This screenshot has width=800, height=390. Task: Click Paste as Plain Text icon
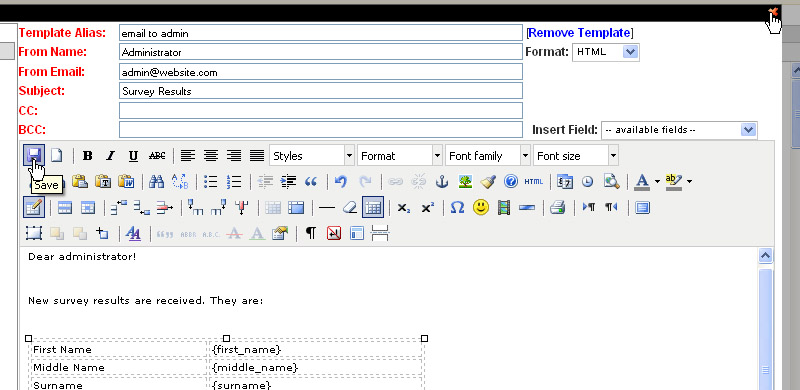[103, 181]
